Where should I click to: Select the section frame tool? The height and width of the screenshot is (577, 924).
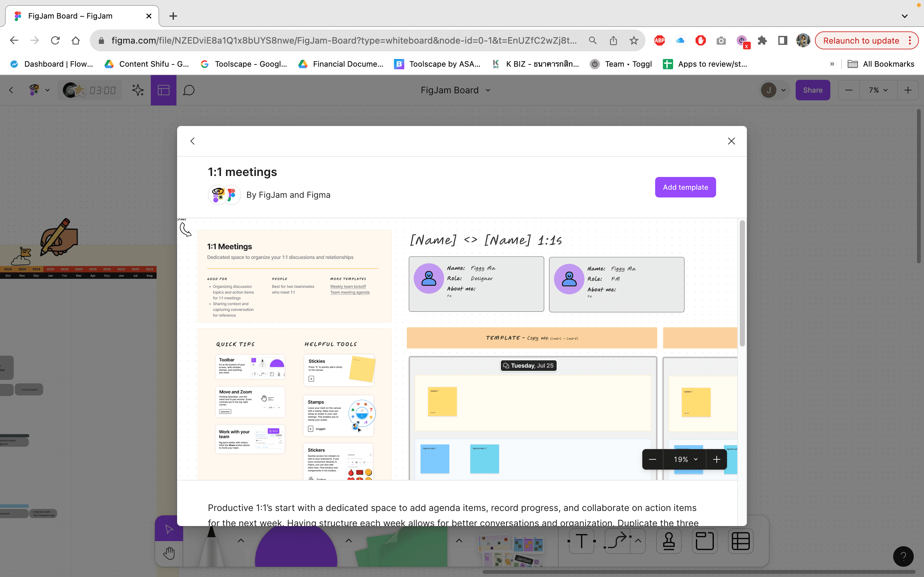pyautogui.click(x=705, y=541)
